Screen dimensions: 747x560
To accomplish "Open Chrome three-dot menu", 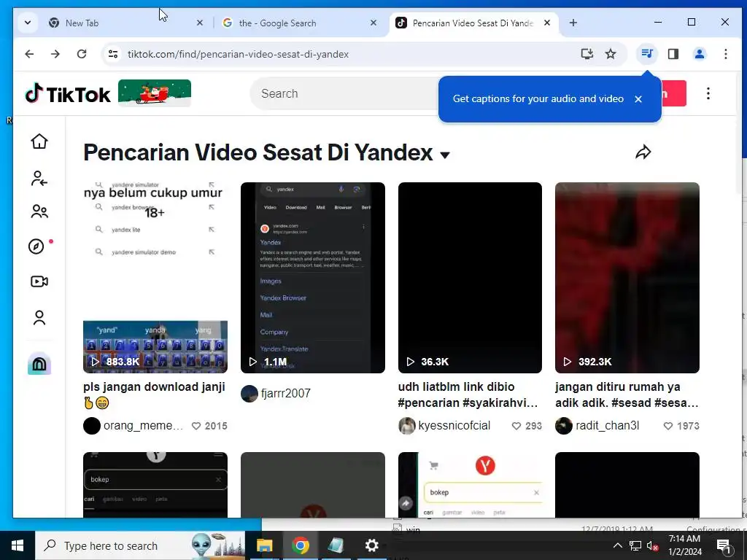I will pos(726,54).
